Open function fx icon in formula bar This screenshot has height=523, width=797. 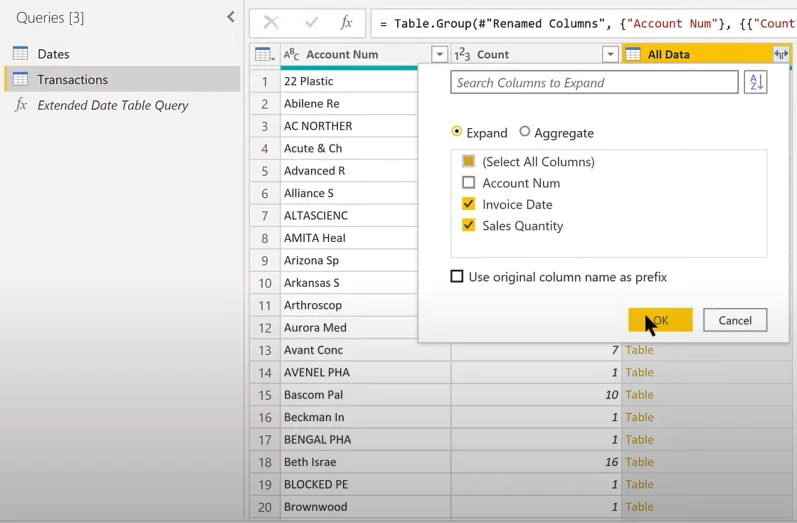tap(346, 22)
